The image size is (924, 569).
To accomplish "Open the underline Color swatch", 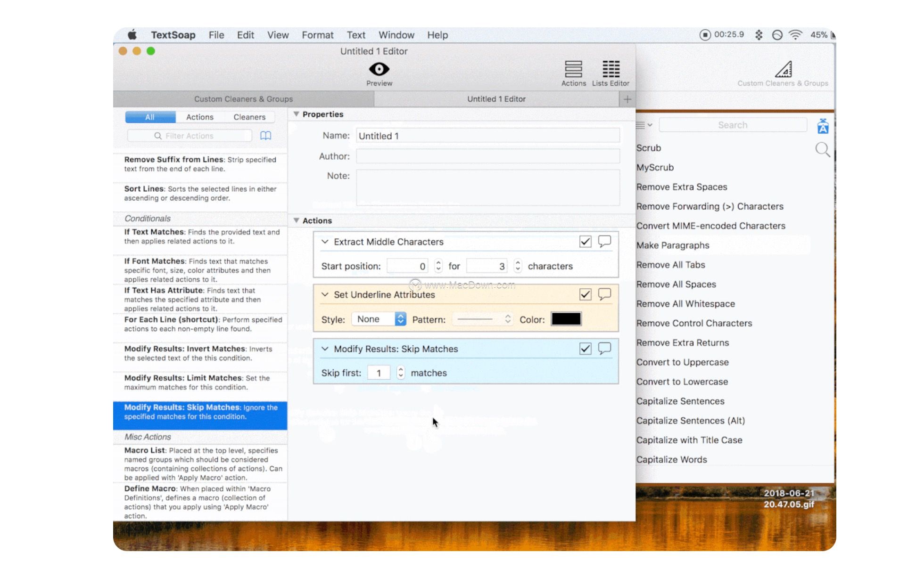I will [566, 319].
